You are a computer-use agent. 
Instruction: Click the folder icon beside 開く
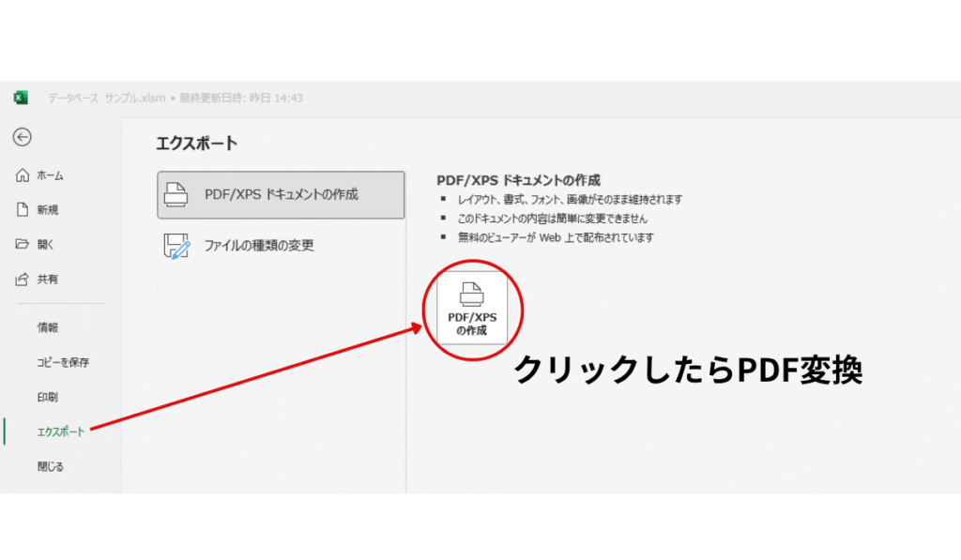coord(22,245)
